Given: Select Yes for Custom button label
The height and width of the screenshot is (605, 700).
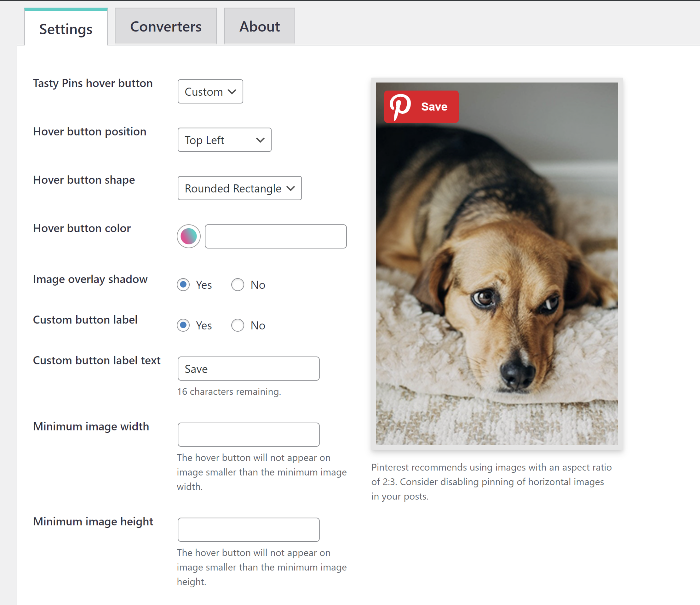Looking at the screenshot, I should [183, 325].
